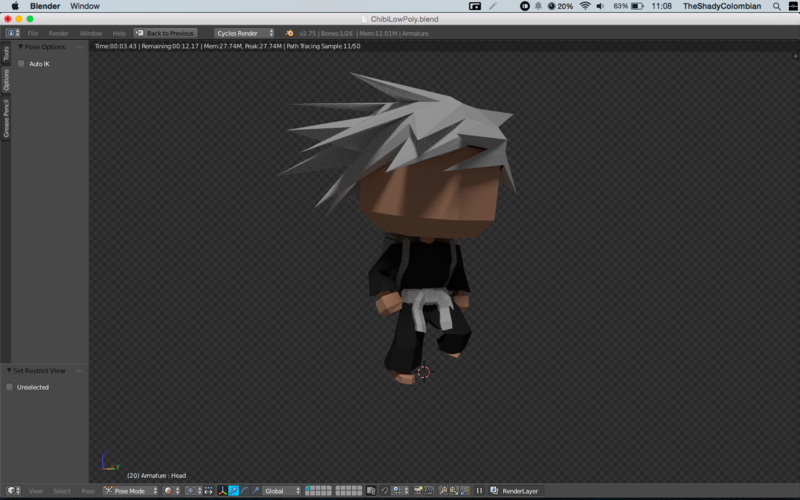Click the Blender logo icon in header
Viewport: 800px width, 500px height.
[x=289, y=33]
